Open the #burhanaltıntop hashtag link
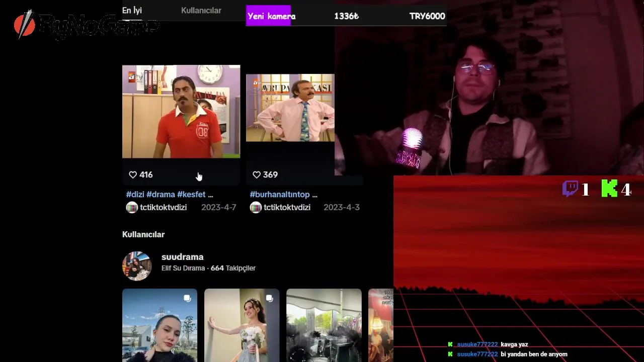Image resolution: width=644 pixels, height=362 pixels. [x=280, y=194]
